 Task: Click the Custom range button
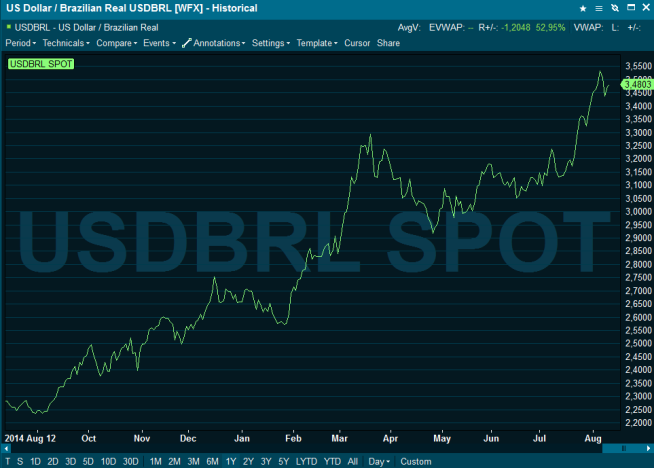(x=416, y=461)
